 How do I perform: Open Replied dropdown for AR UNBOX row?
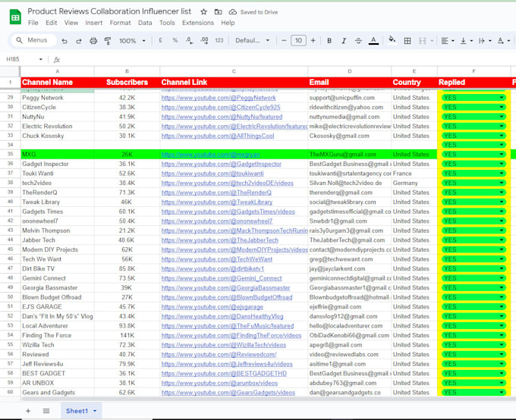click(502, 383)
